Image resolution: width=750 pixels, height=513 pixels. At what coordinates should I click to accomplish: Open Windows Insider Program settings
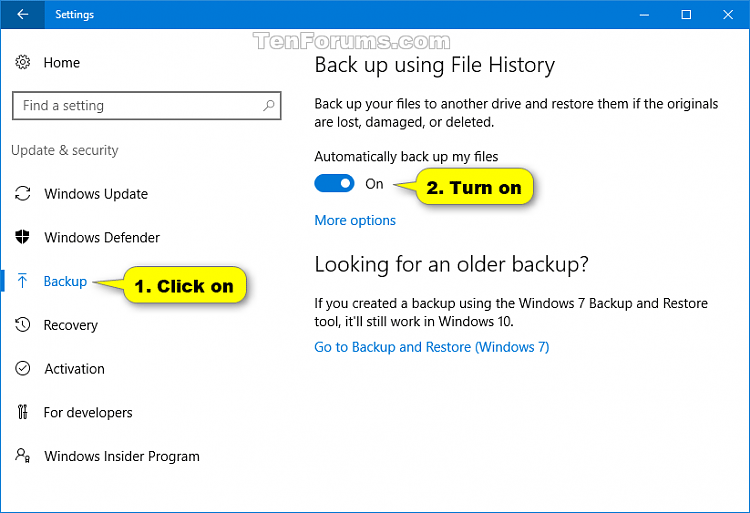click(x=122, y=456)
